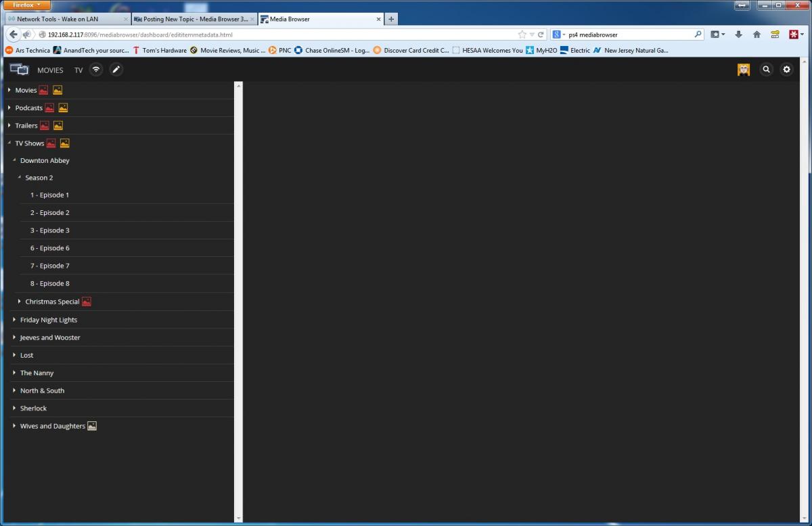
Task: Open the HESAA Welcomes You bookmark
Action: pyautogui.click(x=487, y=50)
